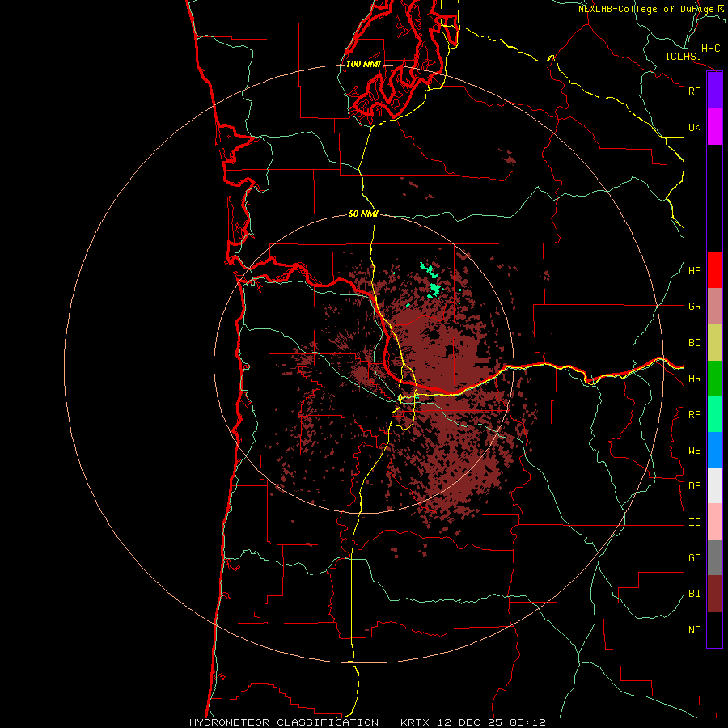Click the 'HYDROMETEOR CLASSIFICATION' title text
This screenshot has height=728, width=728.
click(284, 722)
